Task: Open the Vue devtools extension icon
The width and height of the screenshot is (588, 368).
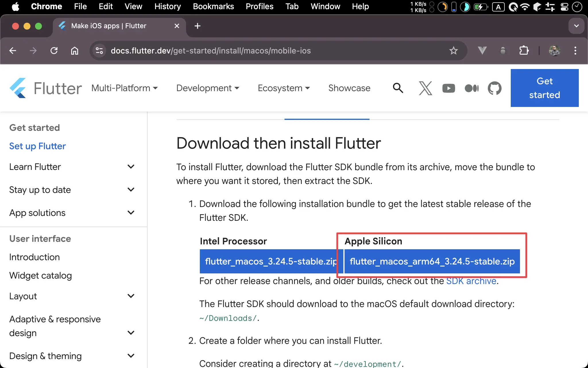Action: click(482, 51)
